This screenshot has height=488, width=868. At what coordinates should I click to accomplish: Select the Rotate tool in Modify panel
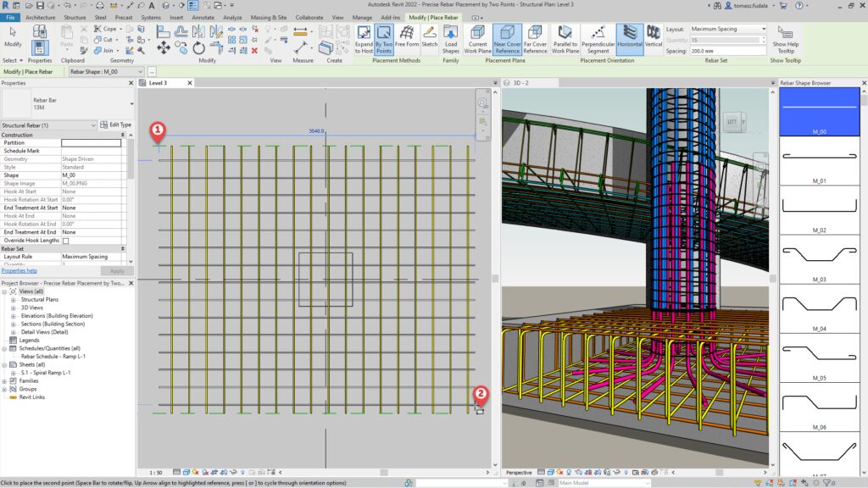click(x=198, y=48)
